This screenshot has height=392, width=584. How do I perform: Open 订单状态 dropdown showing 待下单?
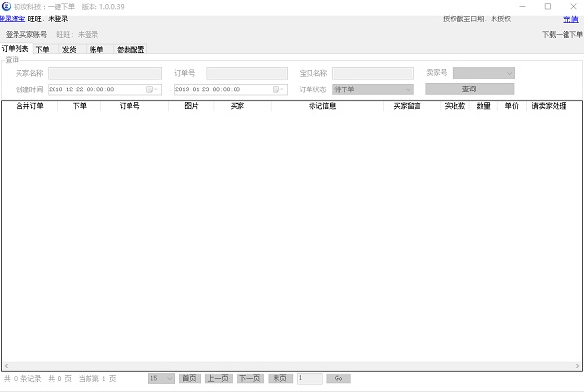[x=373, y=89]
